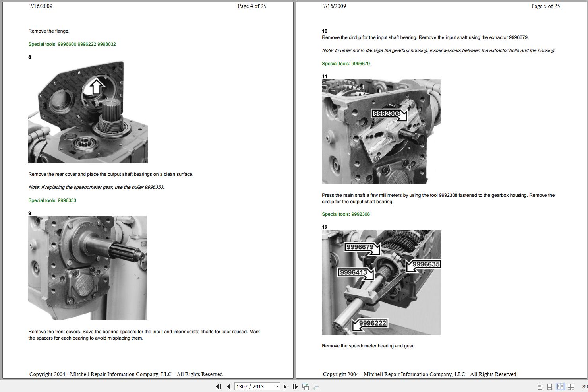The width and height of the screenshot is (588, 392).
Task: Navigate back in page view history
Action: tap(306, 386)
